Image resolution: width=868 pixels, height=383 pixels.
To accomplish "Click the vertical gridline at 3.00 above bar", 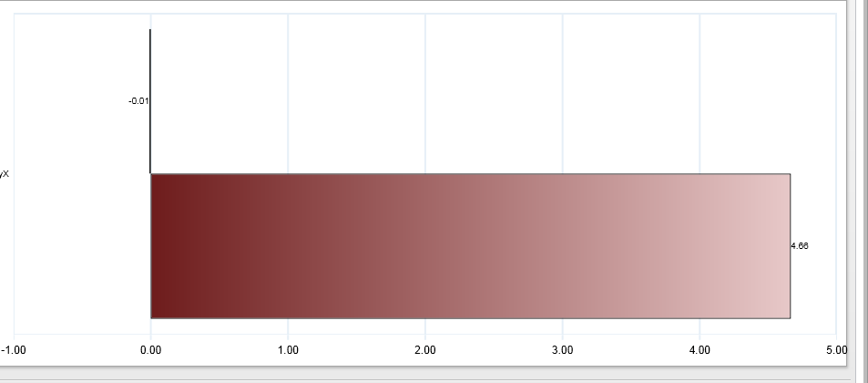I will tap(563, 91).
